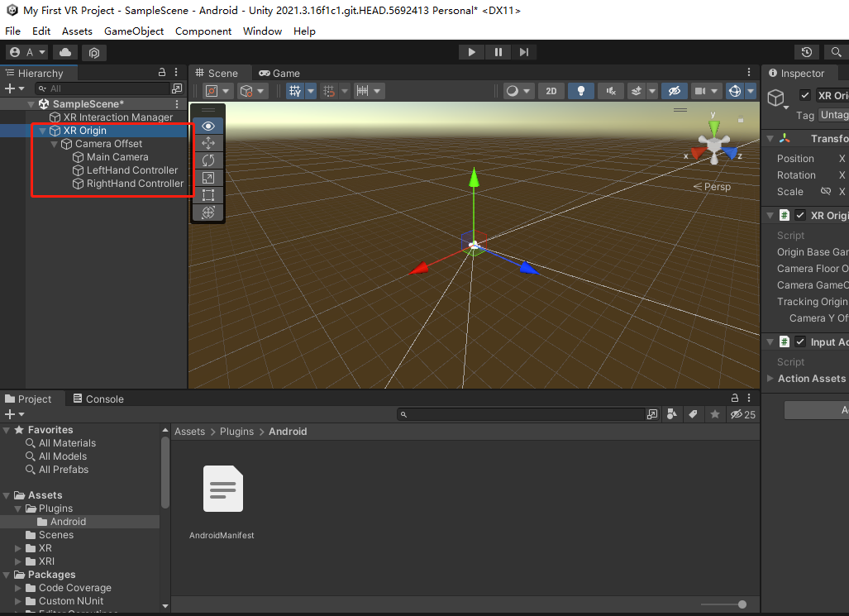Select the Rect tool in scene overlay
This screenshot has width=849, height=616.
click(208, 195)
